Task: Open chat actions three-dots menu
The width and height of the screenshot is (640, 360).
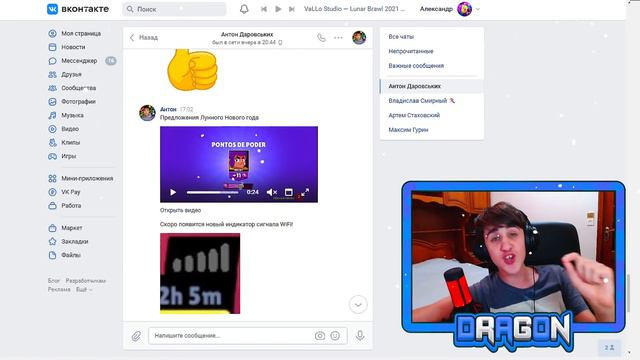Action: pyautogui.click(x=338, y=38)
